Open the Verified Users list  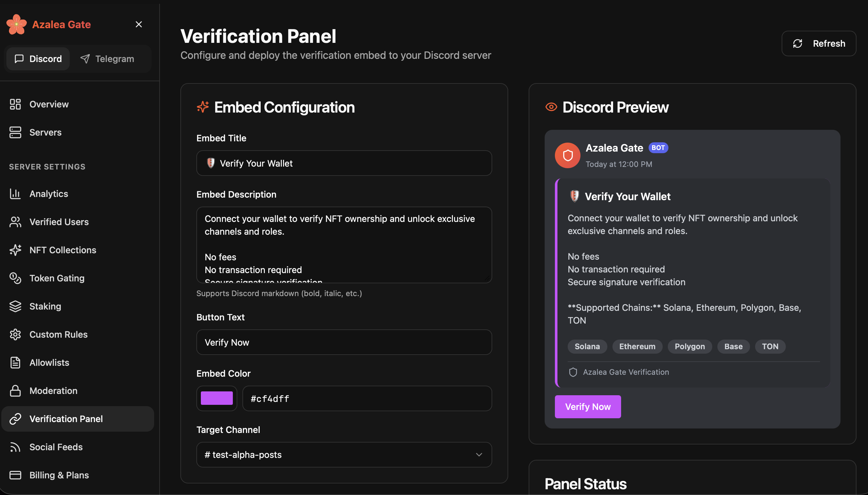click(x=59, y=222)
